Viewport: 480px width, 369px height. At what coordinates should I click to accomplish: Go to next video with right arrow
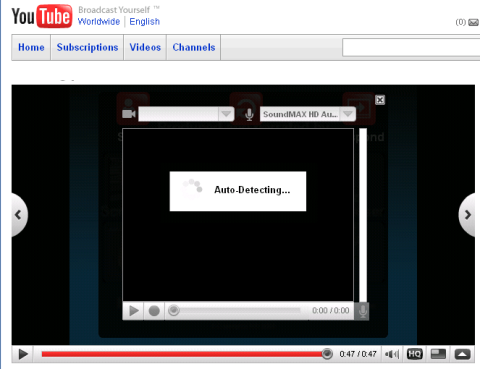click(467, 215)
